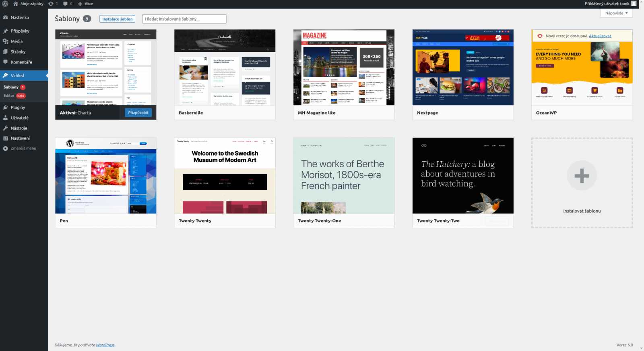Click the Komentáře bubble icon in sidebar
The height and width of the screenshot is (351, 644).
coord(5,62)
